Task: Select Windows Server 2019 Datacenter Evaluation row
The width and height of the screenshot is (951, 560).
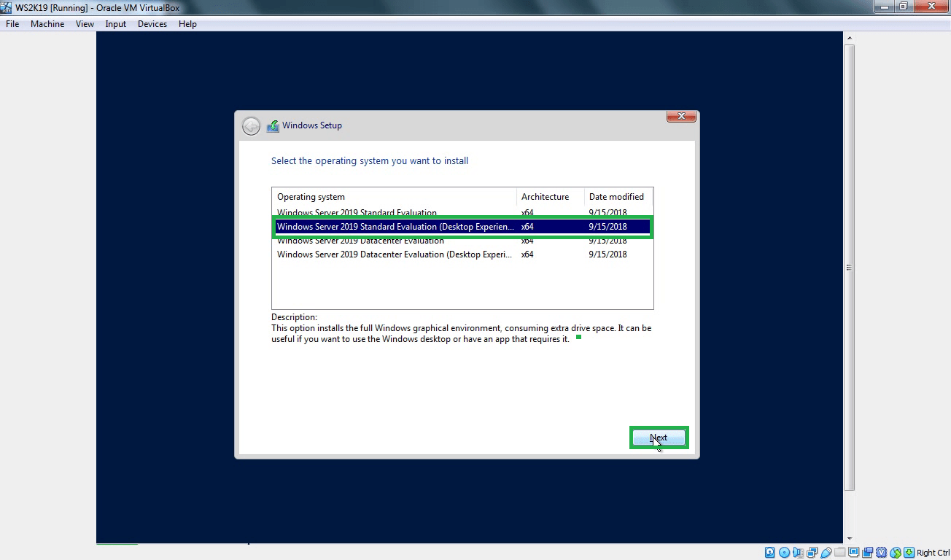Action: click(x=462, y=241)
